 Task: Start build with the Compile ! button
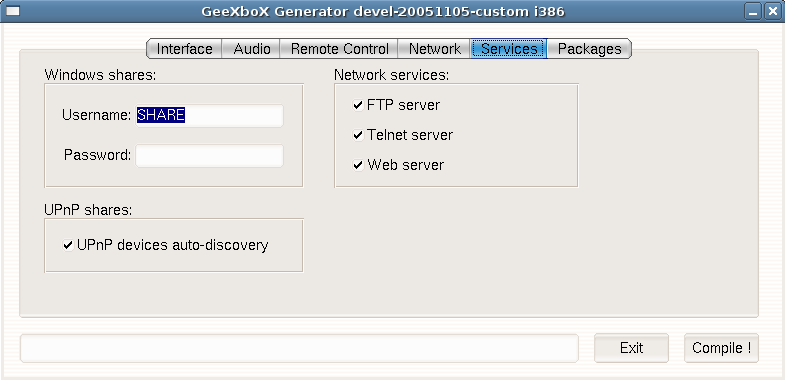click(x=721, y=348)
